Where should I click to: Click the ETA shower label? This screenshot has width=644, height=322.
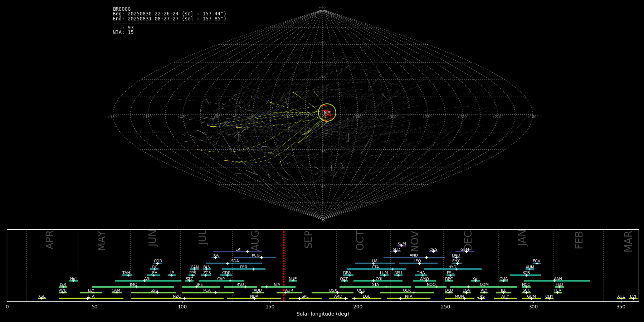[x=91, y=297]
